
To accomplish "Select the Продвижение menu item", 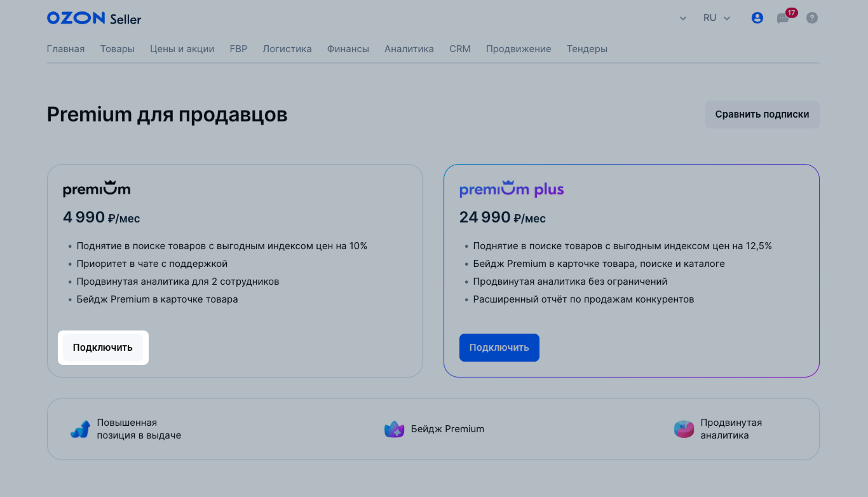I will click(519, 49).
